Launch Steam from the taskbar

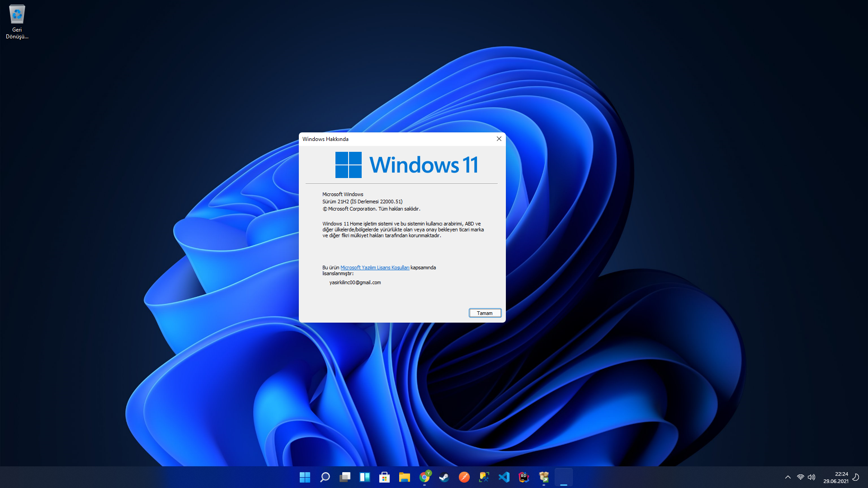(x=444, y=477)
